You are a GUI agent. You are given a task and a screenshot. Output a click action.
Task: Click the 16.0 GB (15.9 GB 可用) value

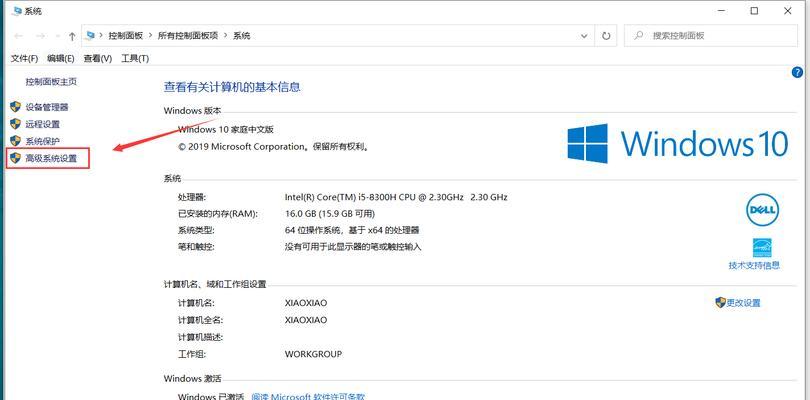click(330, 213)
